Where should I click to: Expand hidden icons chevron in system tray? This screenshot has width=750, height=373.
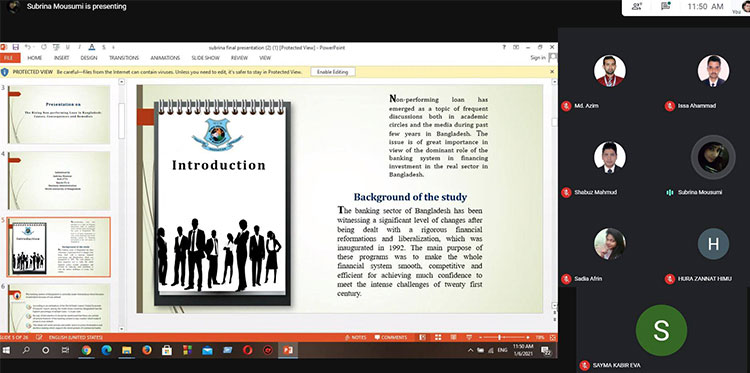click(470, 351)
